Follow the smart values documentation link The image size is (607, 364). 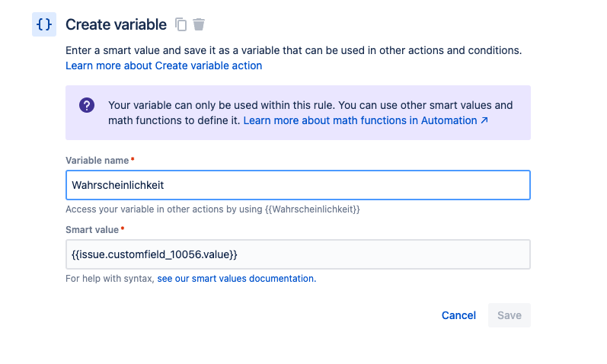(237, 279)
